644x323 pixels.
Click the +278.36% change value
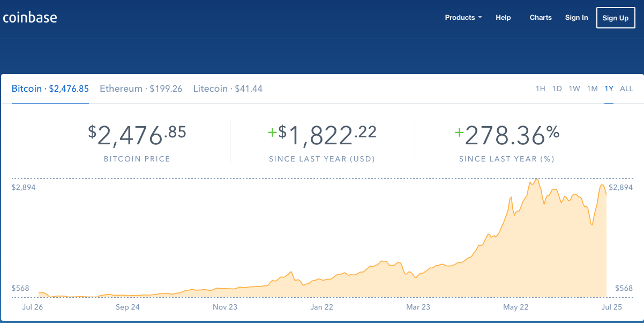pos(507,135)
